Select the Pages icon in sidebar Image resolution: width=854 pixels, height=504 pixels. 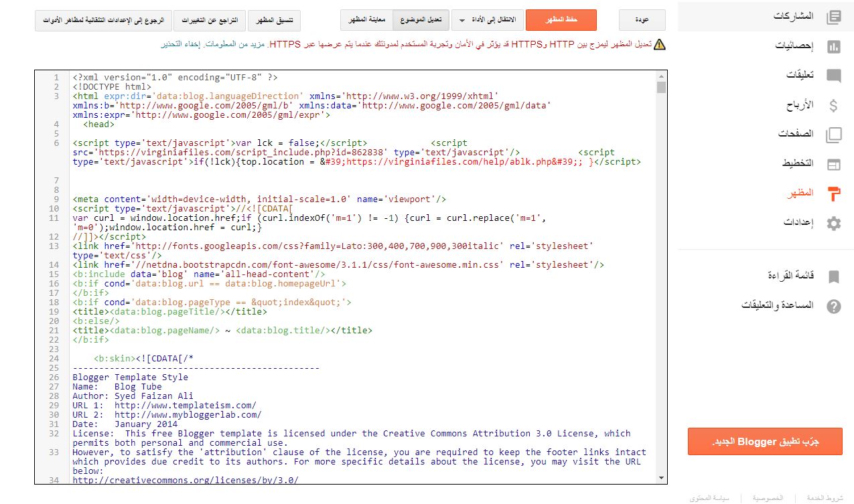[x=833, y=135]
